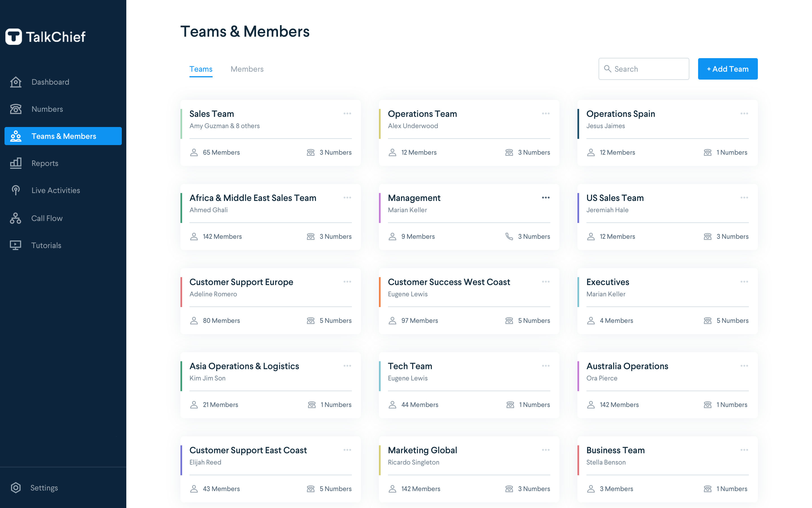Open three-dot menu on Executives card
Viewport: 812px width, 508px height.
[744, 282]
